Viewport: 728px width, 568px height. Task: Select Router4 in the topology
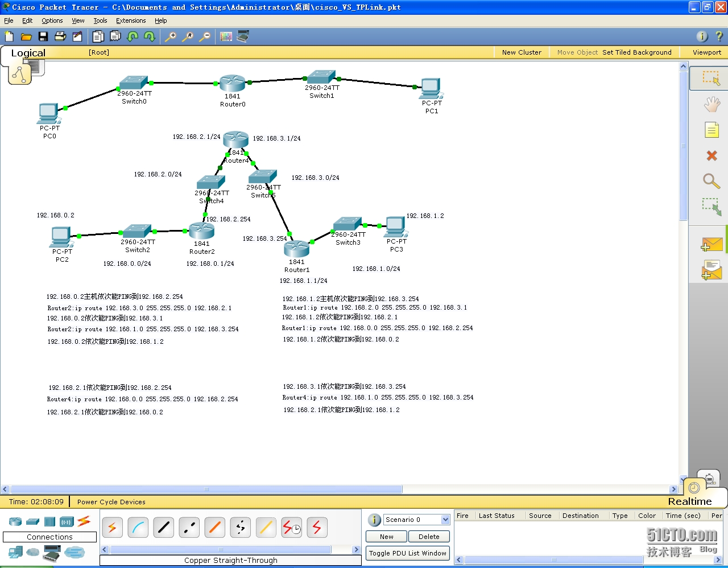[236, 141]
